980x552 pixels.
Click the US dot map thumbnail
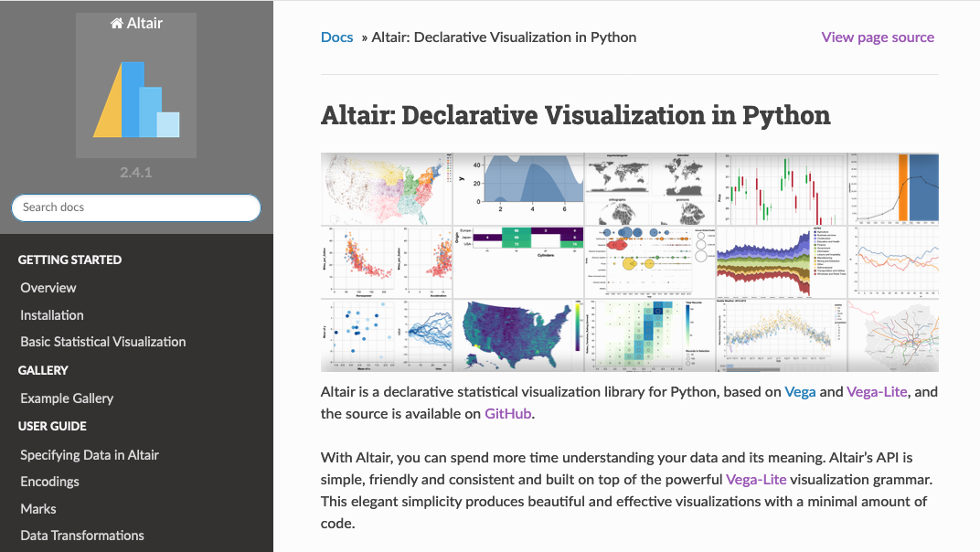pyautogui.click(x=387, y=189)
